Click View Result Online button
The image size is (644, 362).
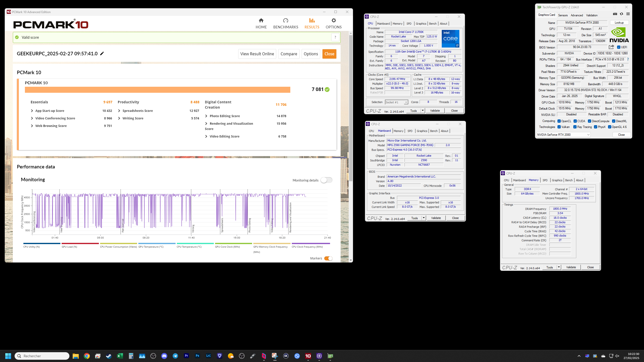point(257,54)
